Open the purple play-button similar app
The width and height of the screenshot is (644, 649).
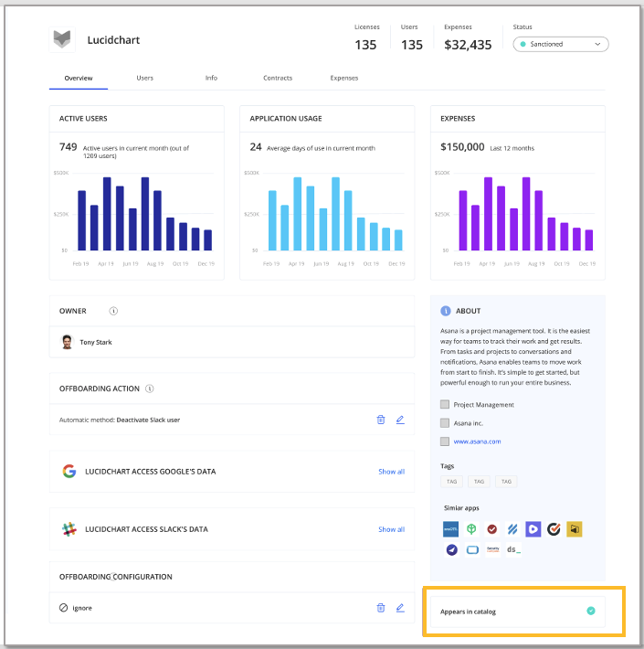[x=533, y=529]
